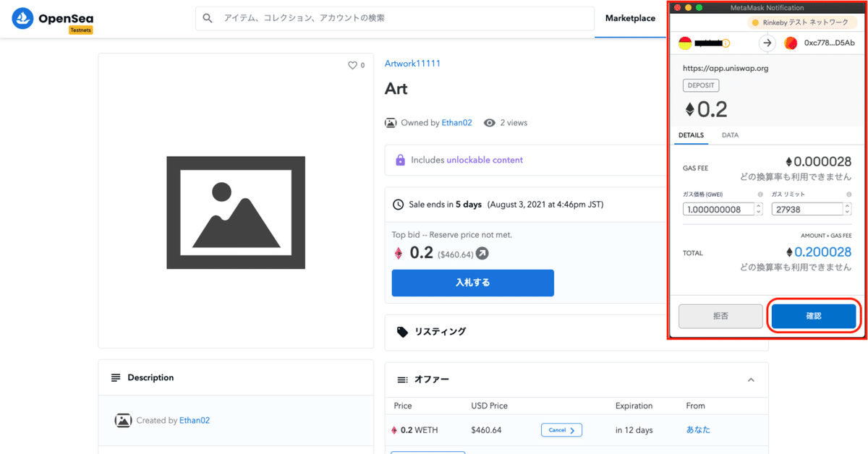
Task: Click the list icon in オファー header
Action: [x=403, y=380]
